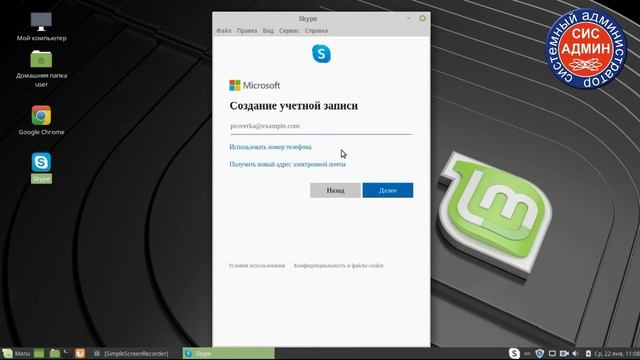
Task: Open the Файл menu in Skype
Action: (x=224, y=31)
